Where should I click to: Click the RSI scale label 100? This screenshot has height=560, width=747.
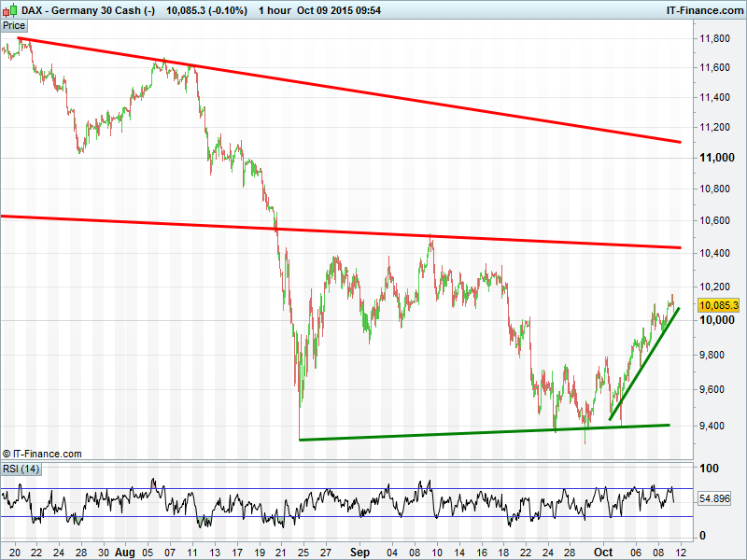[709, 469]
